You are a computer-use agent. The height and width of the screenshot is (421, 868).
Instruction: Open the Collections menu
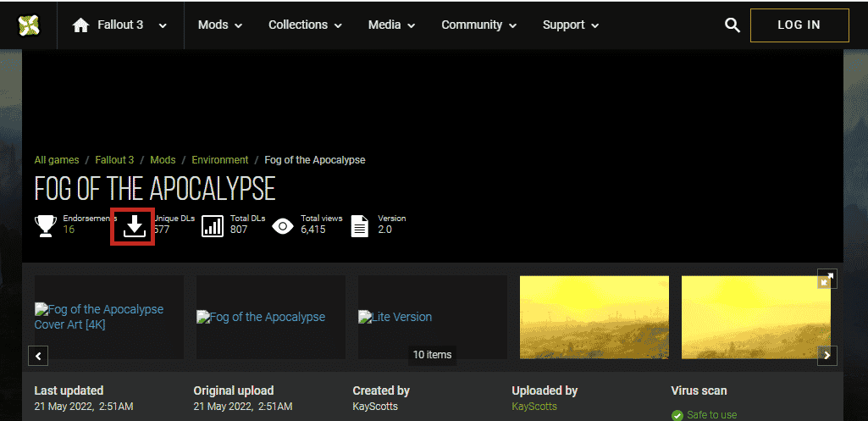(305, 25)
